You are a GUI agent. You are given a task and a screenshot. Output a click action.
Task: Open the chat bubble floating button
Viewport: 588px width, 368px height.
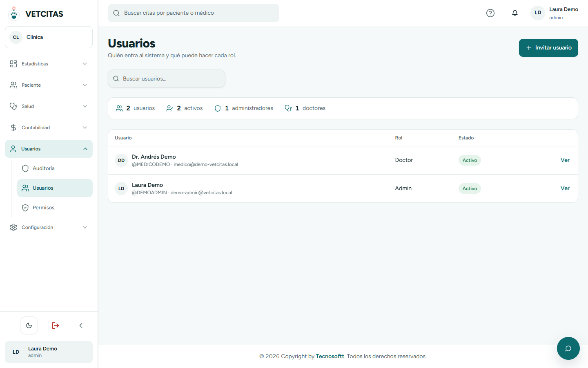click(568, 348)
